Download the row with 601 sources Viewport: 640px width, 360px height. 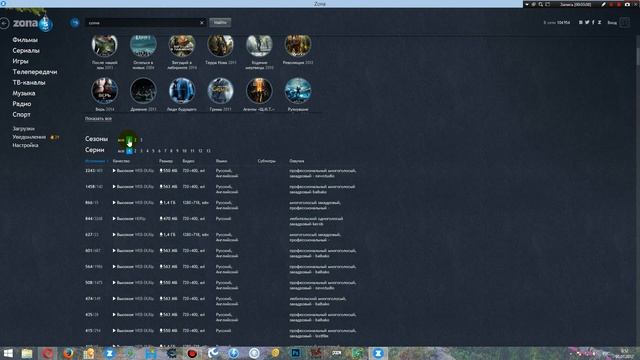point(161,251)
